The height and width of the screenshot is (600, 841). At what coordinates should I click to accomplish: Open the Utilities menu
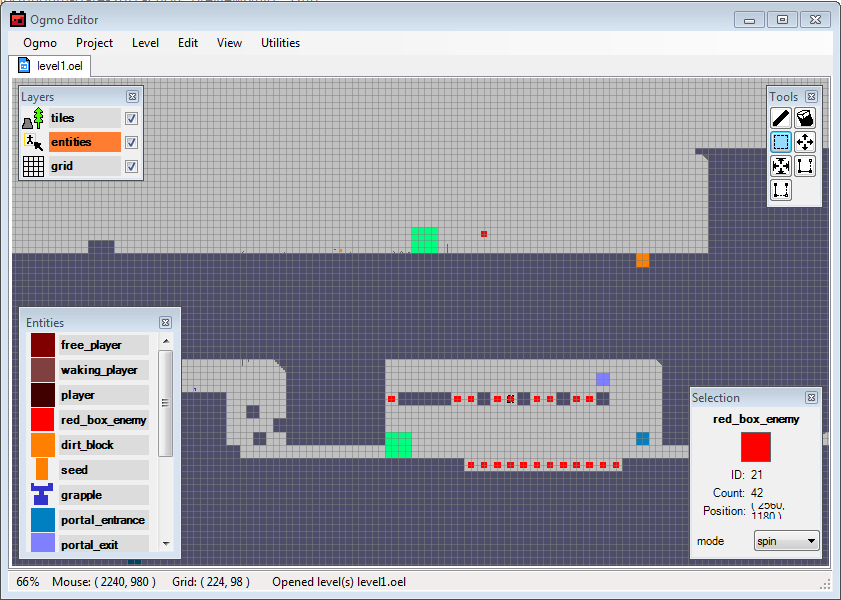tap(281, 43)
